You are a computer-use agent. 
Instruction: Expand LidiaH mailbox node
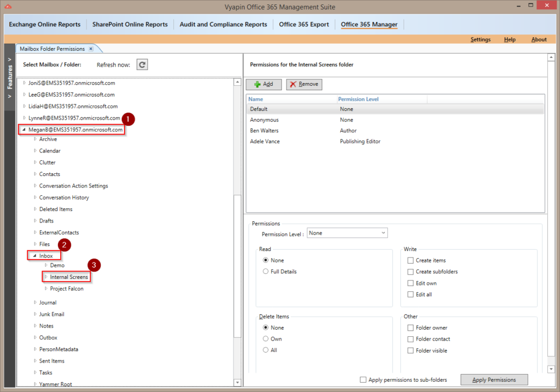click(x=24, y=106)
